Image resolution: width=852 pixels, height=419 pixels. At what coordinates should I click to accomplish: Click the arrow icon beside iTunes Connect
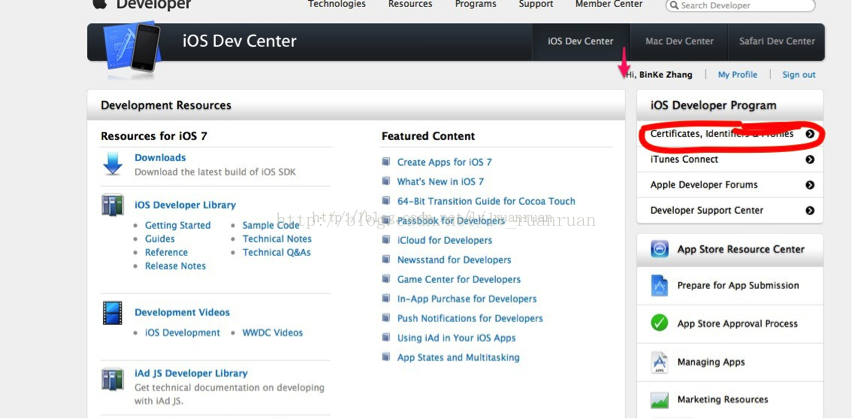click(810, 159)
